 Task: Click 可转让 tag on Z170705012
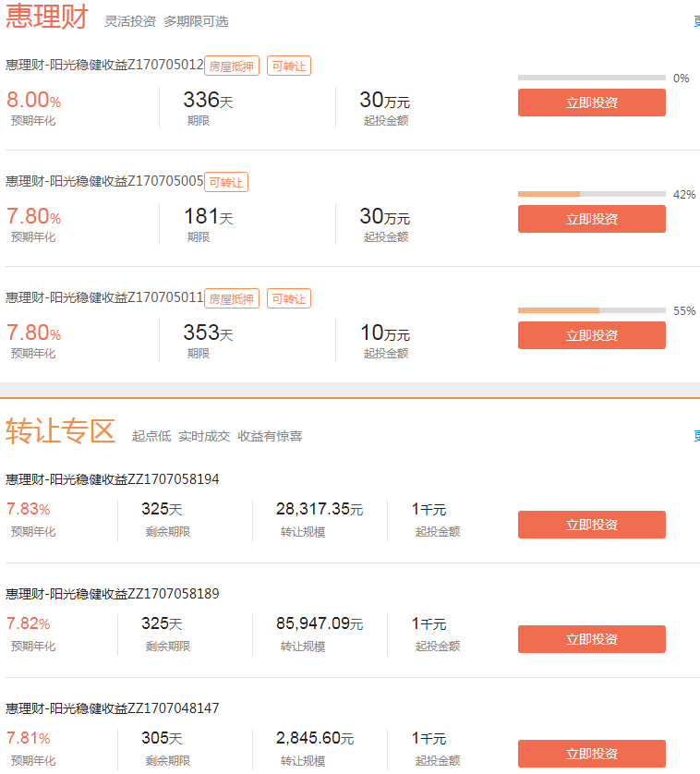pyautogui.click(x=289, y=66)
